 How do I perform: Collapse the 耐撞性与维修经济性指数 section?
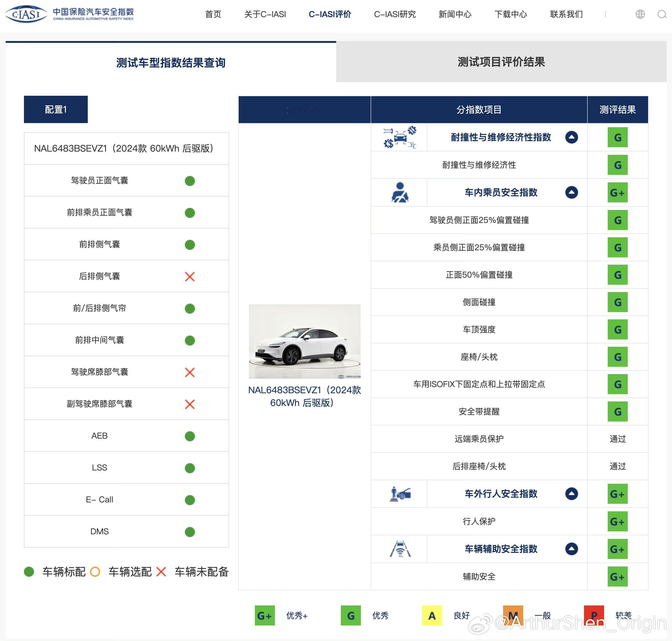(571, 137)
